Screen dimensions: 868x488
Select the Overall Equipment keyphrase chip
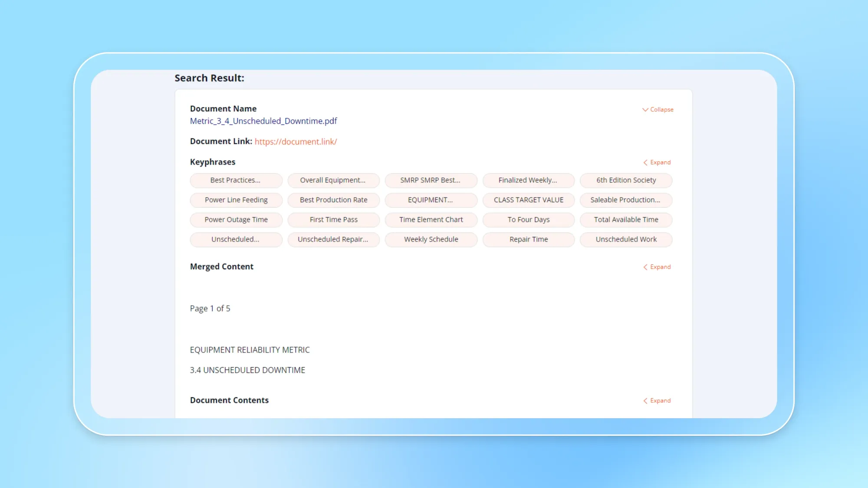tap(333, 180)
